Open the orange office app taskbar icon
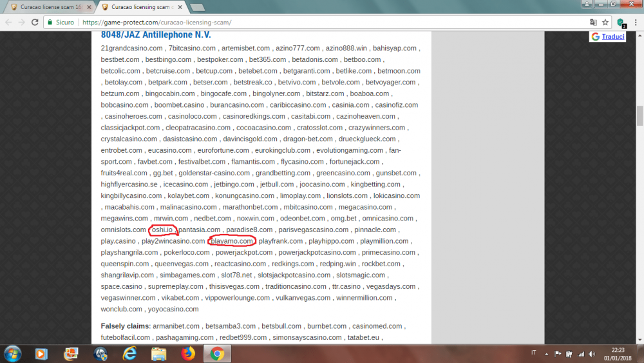The image size is (644, 363). (71, 353)
